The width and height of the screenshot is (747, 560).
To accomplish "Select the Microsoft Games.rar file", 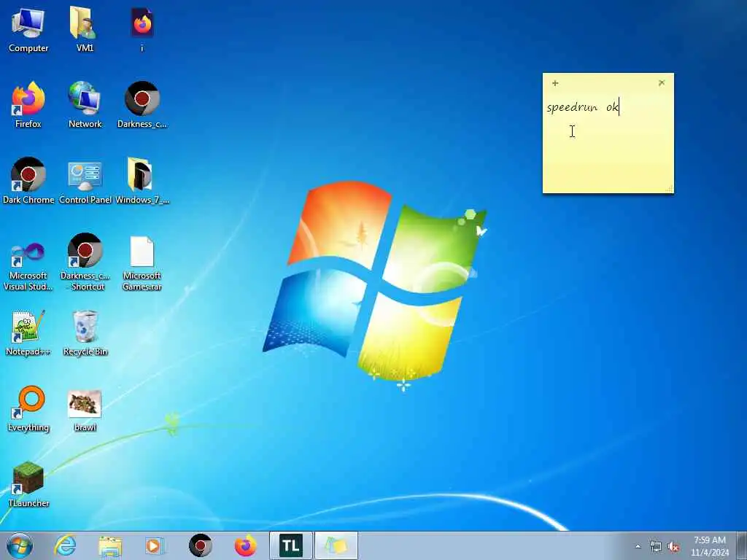I will tap(142, 262).
